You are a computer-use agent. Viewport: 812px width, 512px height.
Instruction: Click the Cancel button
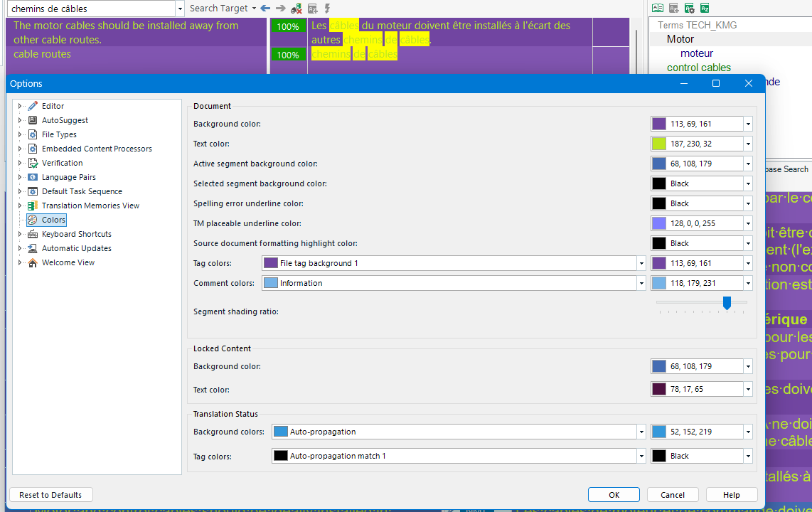(x=673, y=495)
